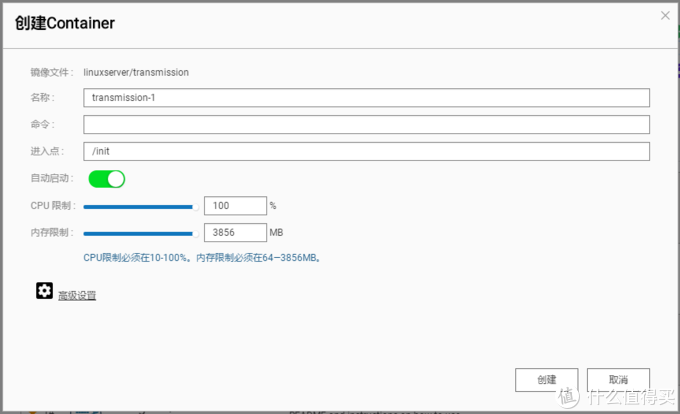Click the 内存限制 memory slider
The width and height of the screenshot is (680, 414).
138,233
